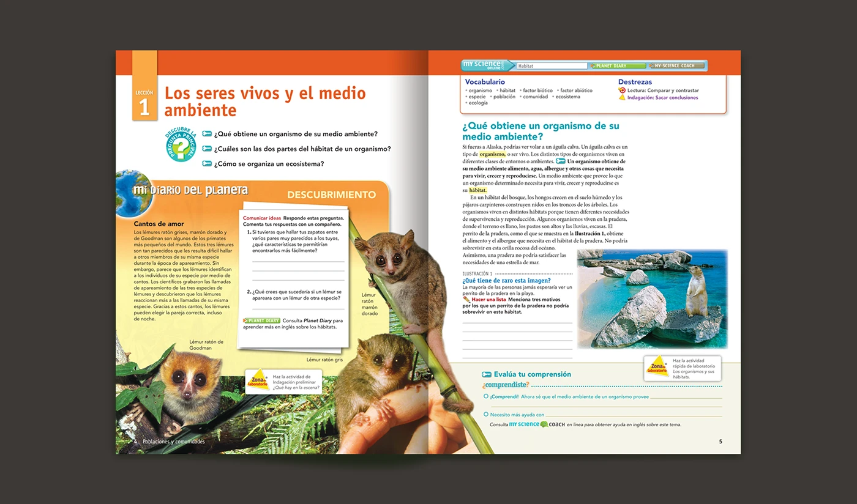
Task: Click the highlighted word "hábitat." in the paragraph
Action: tap(477, 190)
